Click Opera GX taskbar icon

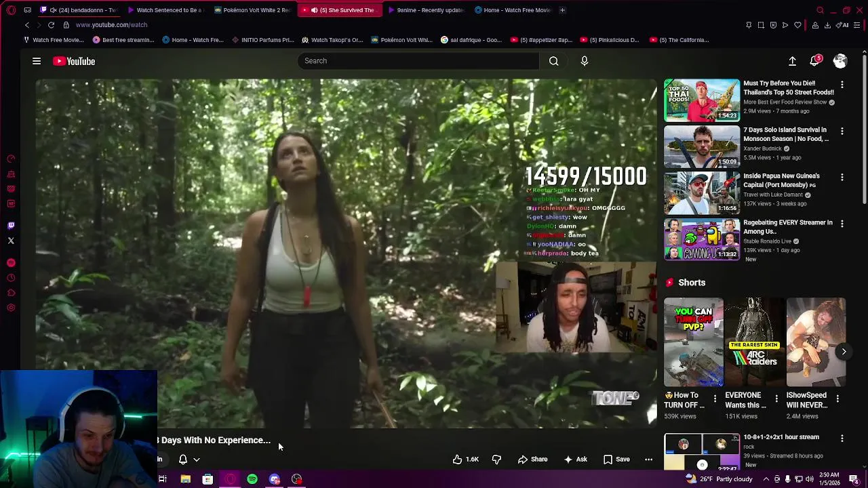(x=230, y=479)
